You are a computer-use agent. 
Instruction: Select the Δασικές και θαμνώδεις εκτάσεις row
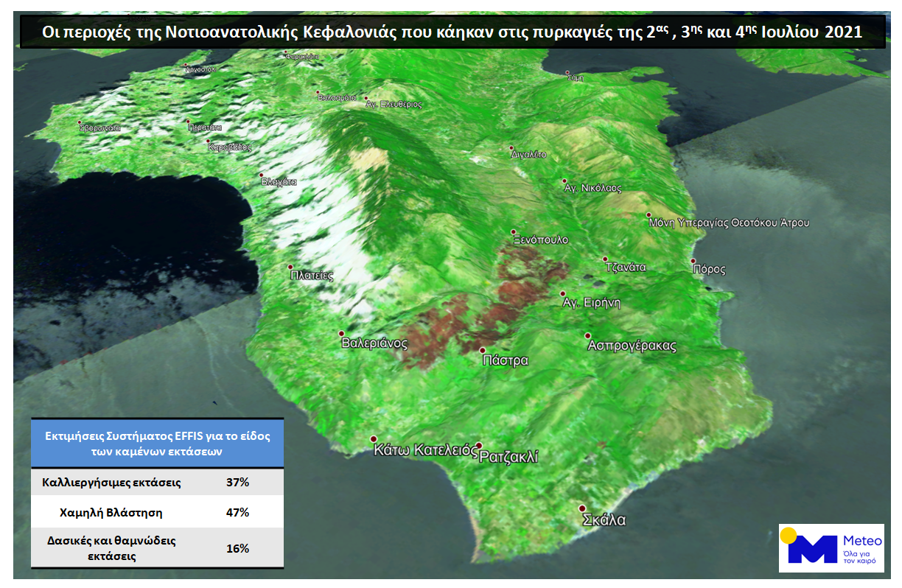[x=157, y=548]
